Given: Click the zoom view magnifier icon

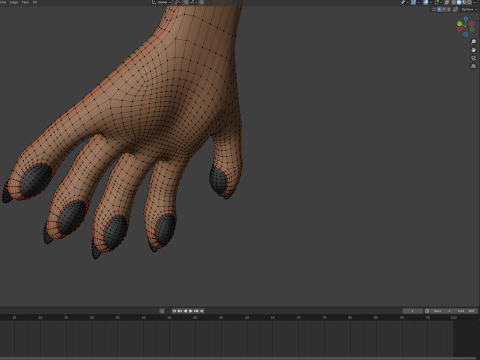Looking at the screenshot, I should coord(473,41).
